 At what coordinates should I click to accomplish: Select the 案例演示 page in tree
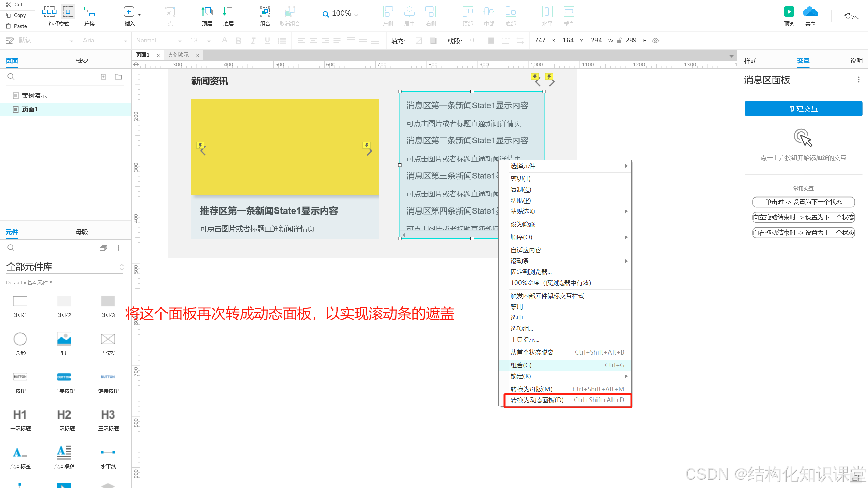[34, 96]
